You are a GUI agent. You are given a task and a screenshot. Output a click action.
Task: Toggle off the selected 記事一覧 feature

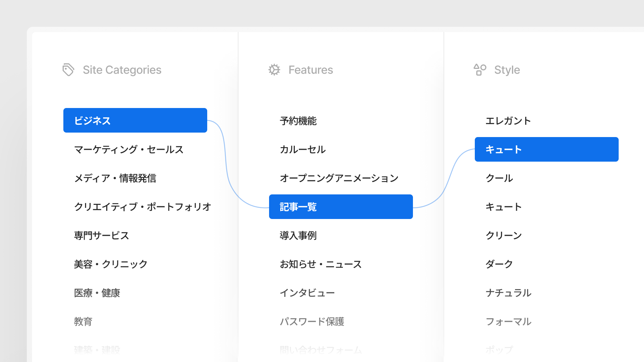tap(341, 207)
